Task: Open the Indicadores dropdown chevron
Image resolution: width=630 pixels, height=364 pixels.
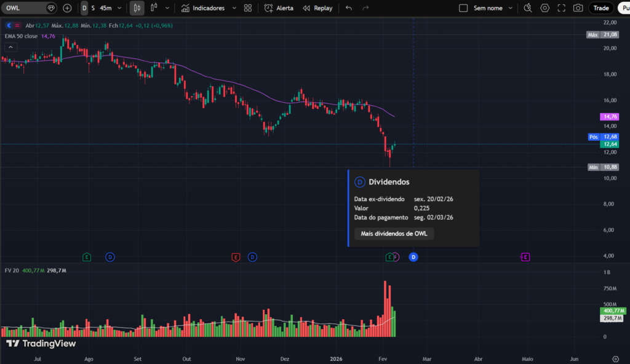Action: tap(234, 8)
